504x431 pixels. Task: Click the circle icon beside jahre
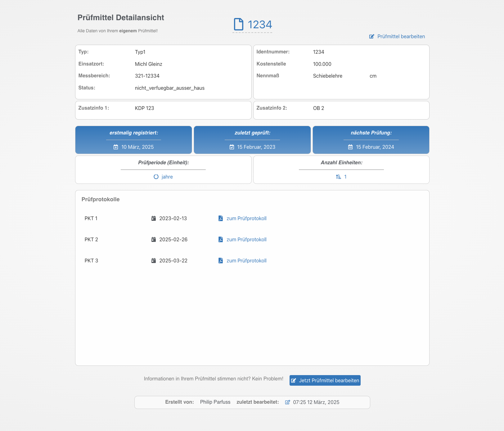tap(156, 177)
